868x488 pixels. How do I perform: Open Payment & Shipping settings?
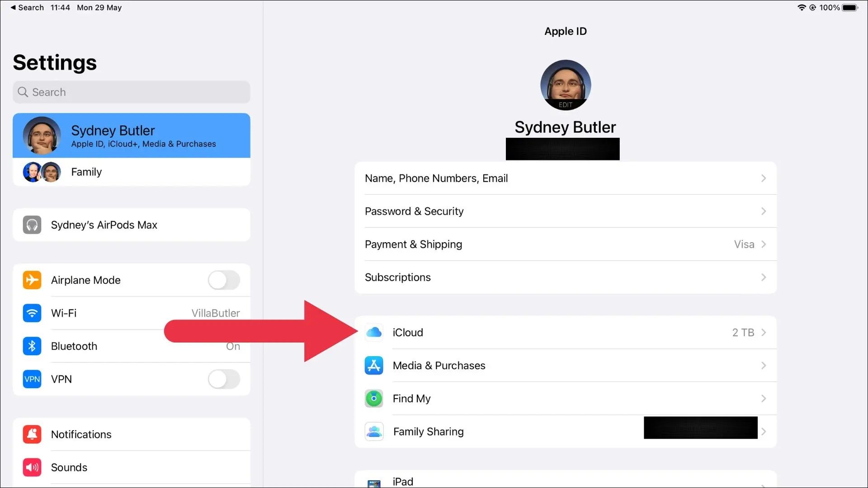pyautogui.click(x=565, y=244)
